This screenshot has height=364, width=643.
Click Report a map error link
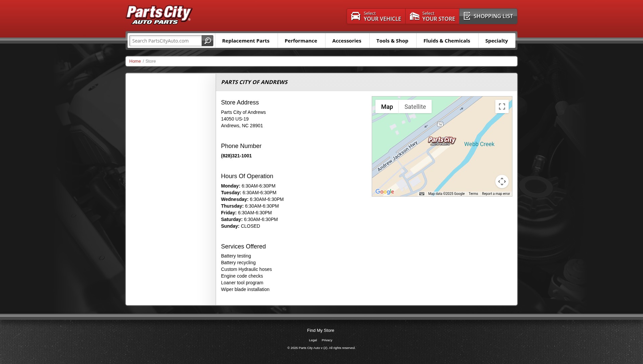click(496, 194)
